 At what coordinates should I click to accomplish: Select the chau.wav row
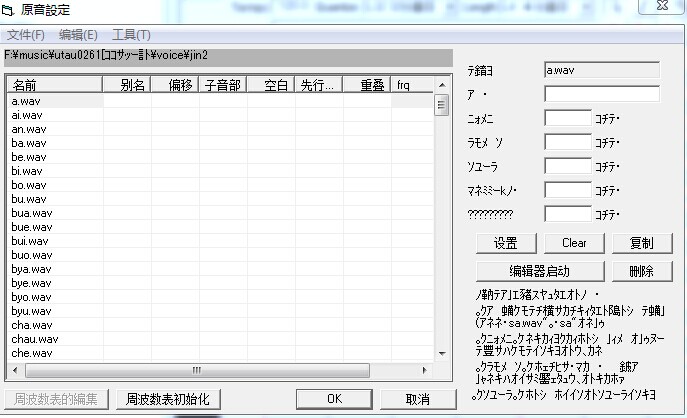coord(220,340)
